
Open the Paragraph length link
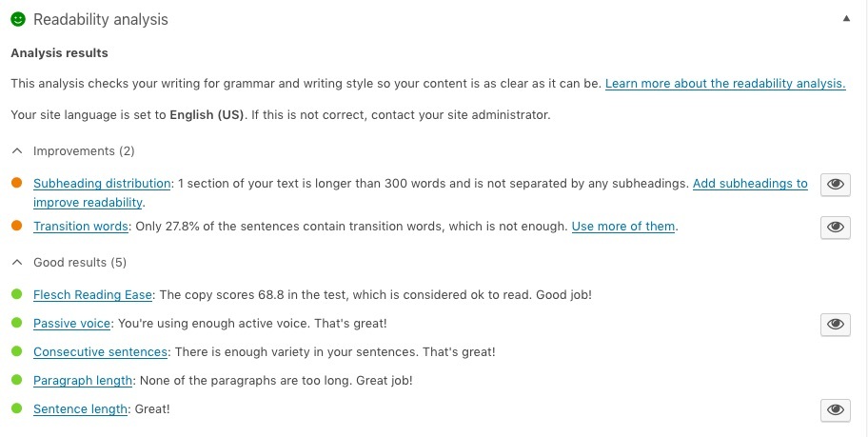[83, 381]
